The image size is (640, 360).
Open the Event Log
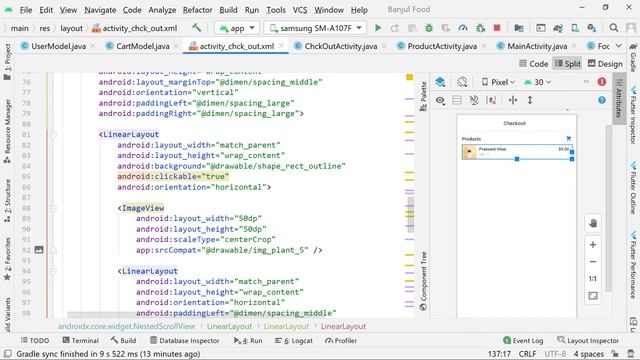click(x=523, y=340)
